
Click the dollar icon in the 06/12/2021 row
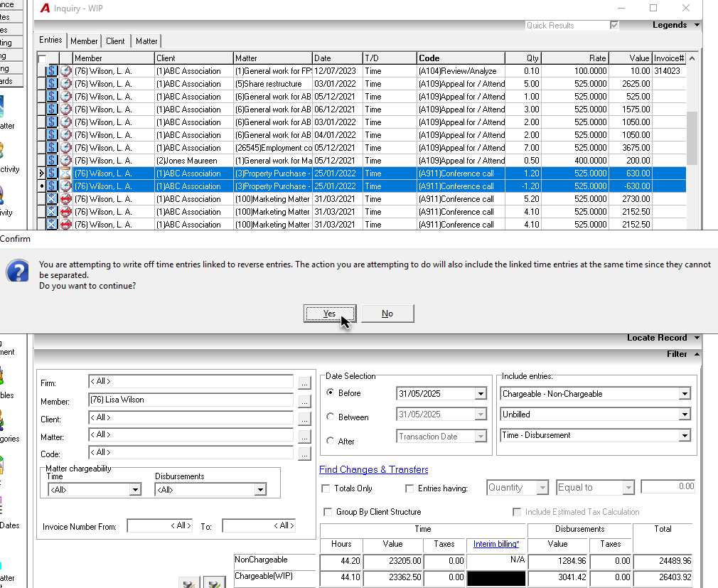coord(52,109)
